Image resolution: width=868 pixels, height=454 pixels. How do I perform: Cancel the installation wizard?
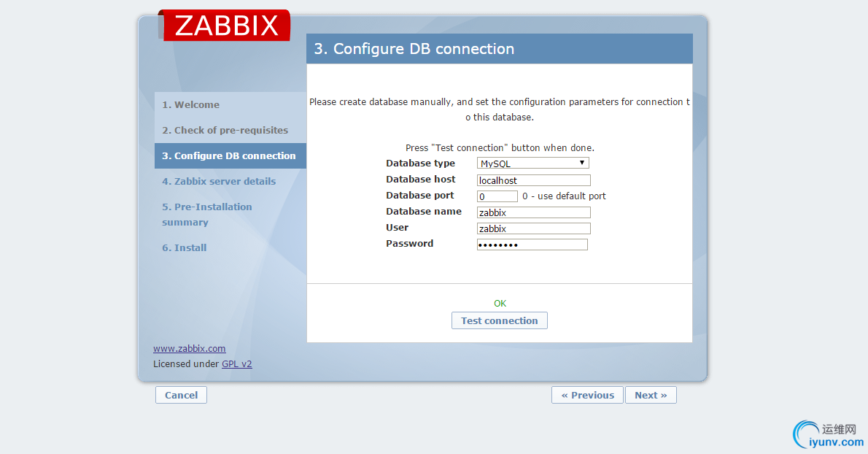coord(181,395)
